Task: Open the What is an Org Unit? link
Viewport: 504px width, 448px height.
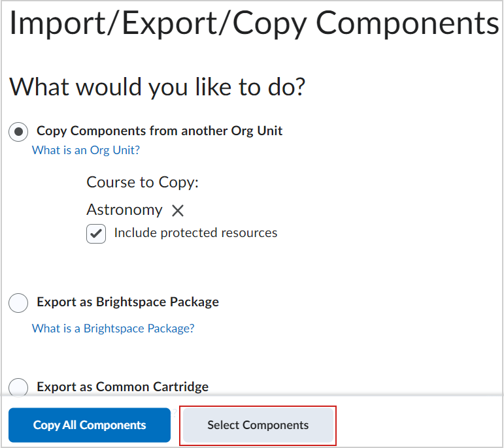Action: click(86, 150)
